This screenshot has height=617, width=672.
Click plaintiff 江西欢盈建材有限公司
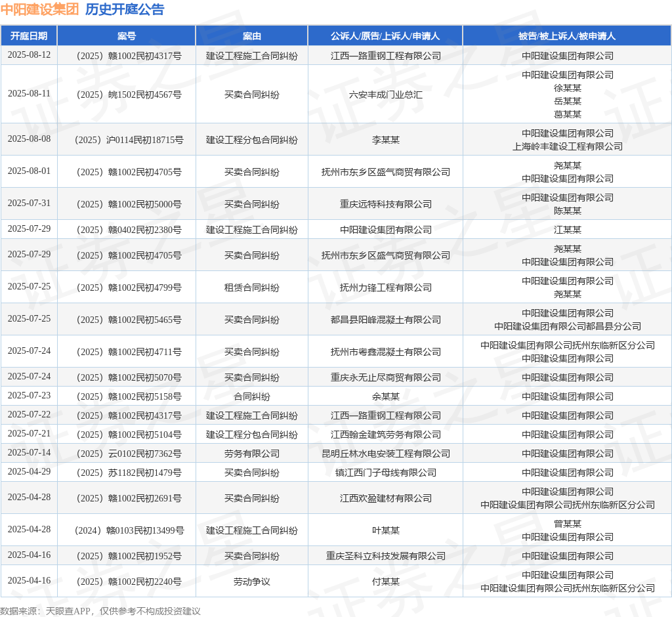click(x=385, y=499)
